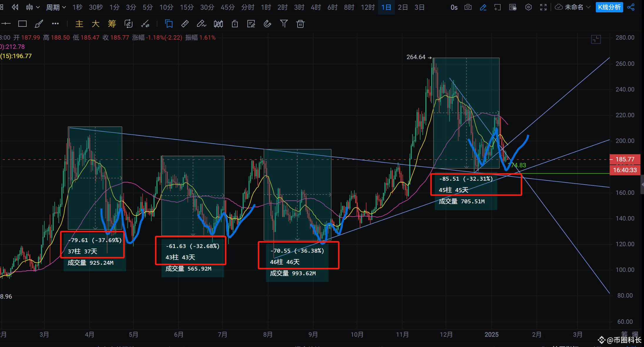Select the brush drawing tool

click(39, 24)
